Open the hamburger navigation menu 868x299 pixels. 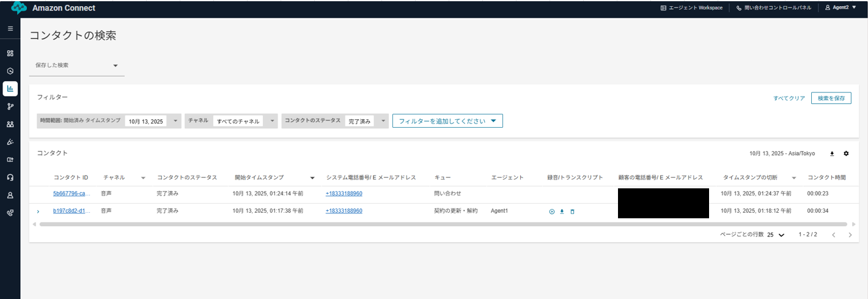pos(10,28)
